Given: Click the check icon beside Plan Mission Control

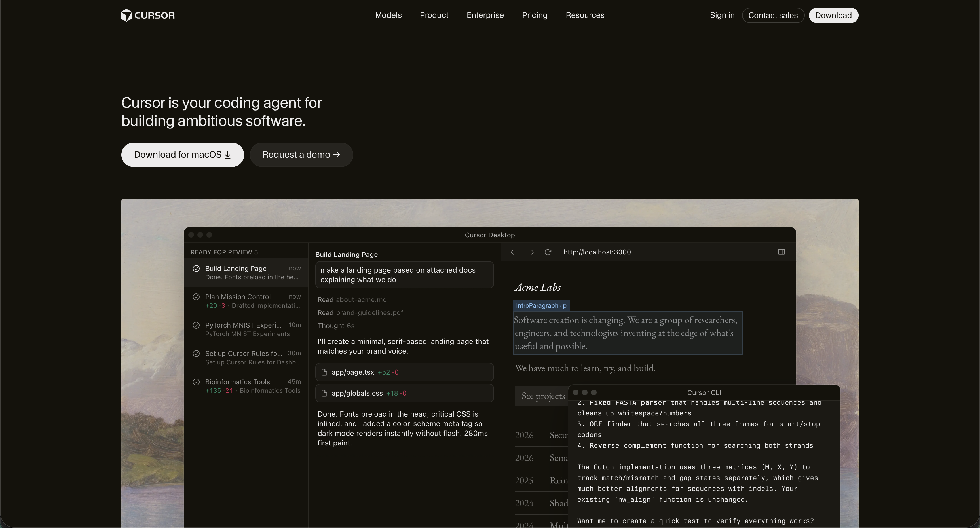Looking at the screenshot, I should pos(196,297).
